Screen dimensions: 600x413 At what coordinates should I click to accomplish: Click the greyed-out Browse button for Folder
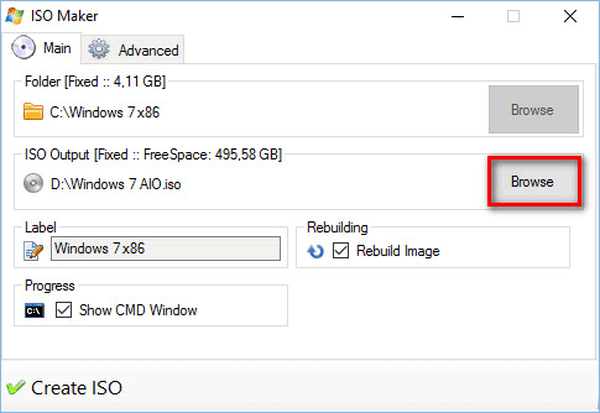click(x=532, y=110)
